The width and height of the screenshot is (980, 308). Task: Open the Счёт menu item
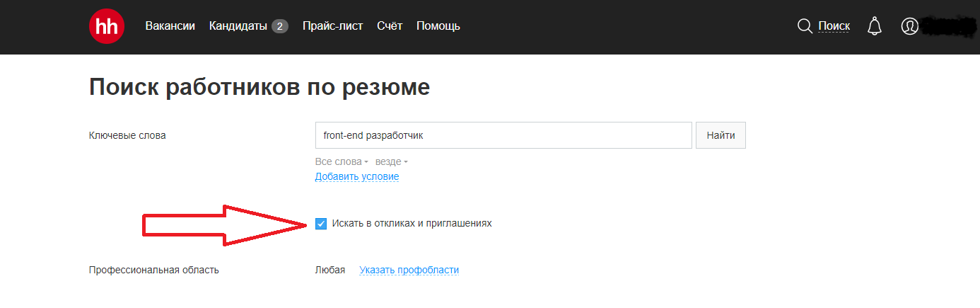pyautogui.click(x=390, y=26)
